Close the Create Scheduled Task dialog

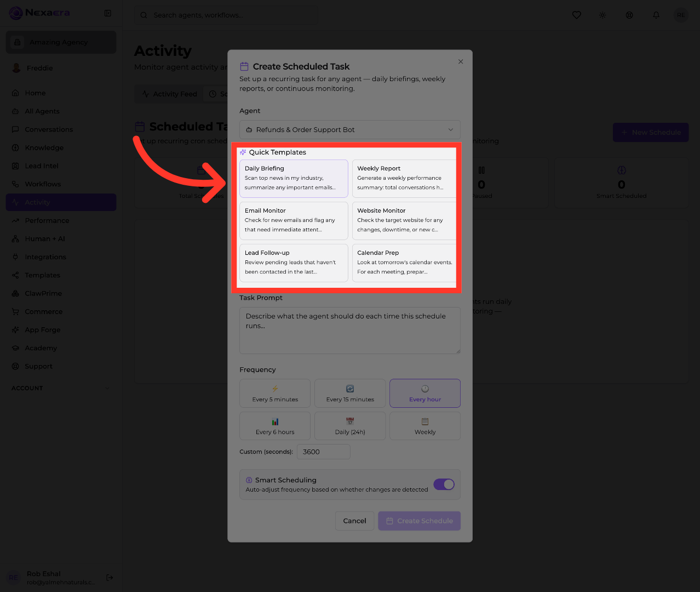point(461,61)
